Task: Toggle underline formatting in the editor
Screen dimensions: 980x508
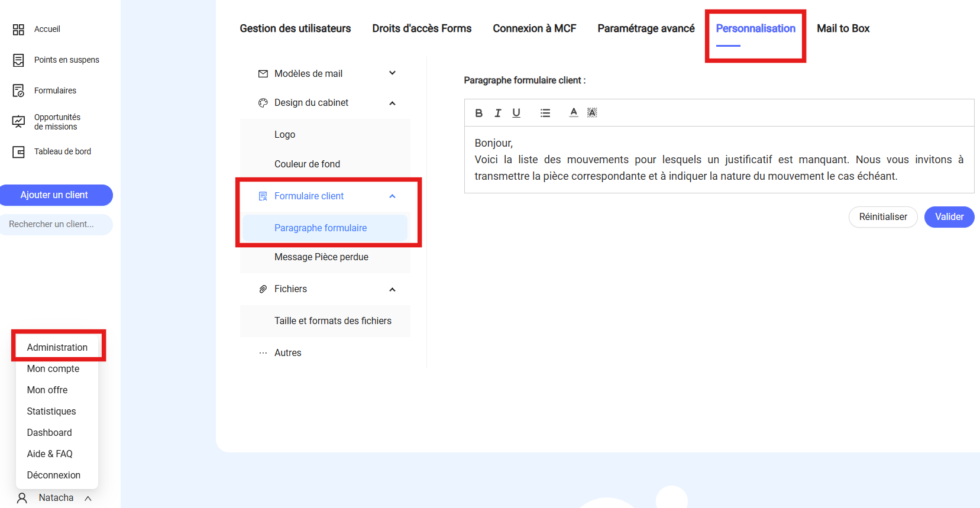Action: [x=516, y=113]
